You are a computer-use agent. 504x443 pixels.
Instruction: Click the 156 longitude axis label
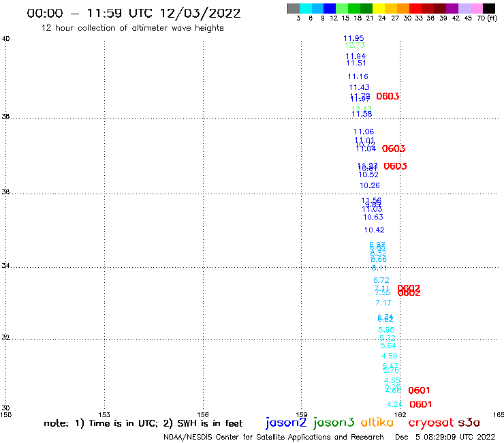[203, 414]
